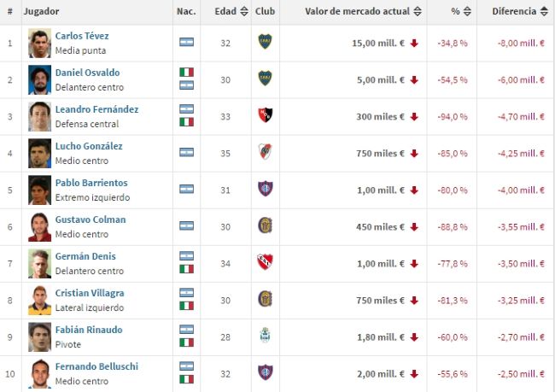
Task: Click club crest in Fabián Rinaudo row
Action: [265, 336]
